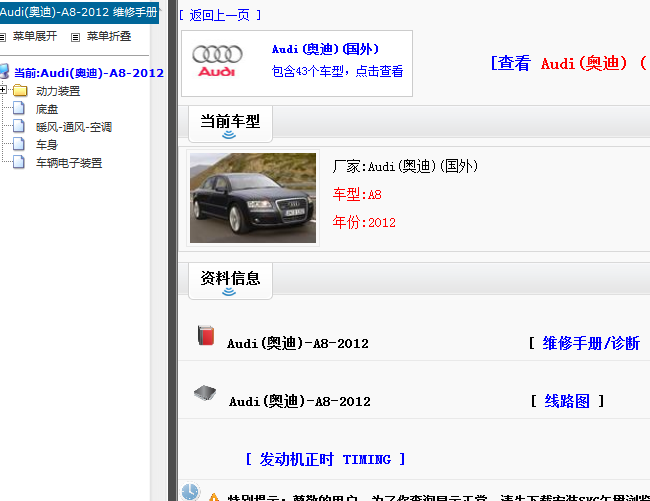650x501 pixels.
Task: Select the 底盘 tree item
Action: [47, 109]
